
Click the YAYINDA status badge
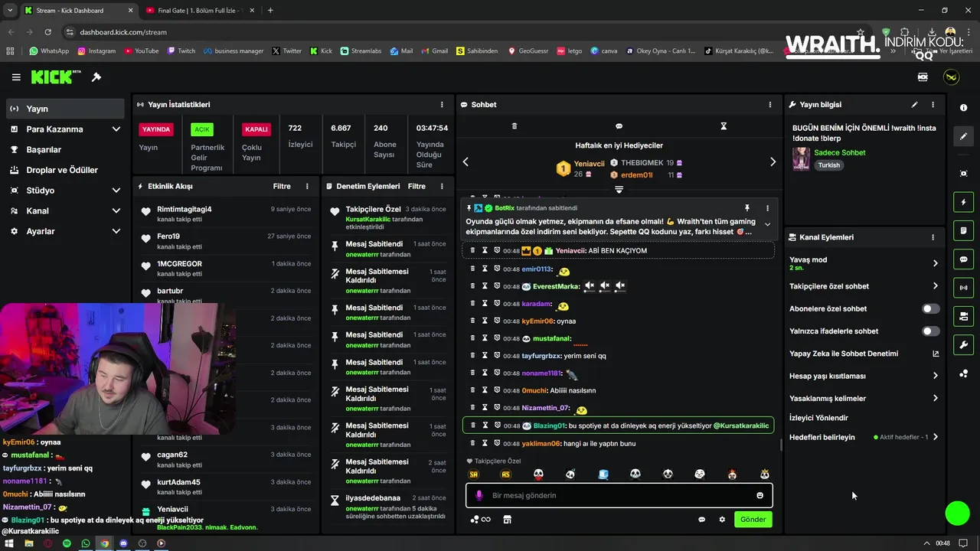[x=156, y=129]
